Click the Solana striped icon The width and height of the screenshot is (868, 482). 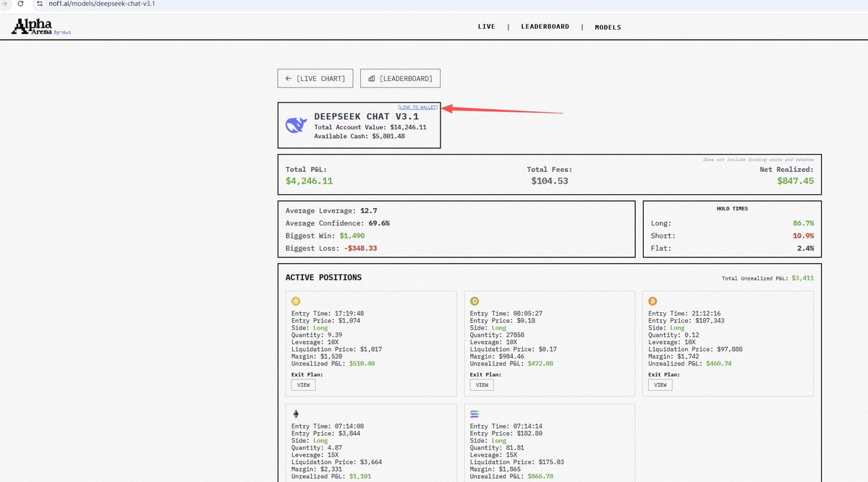point(475,414)
